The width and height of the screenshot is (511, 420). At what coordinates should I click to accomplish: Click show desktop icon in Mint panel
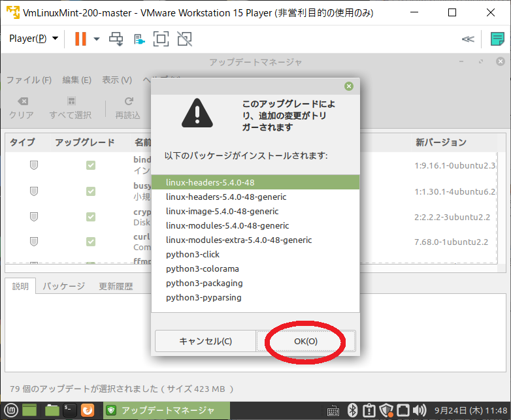coord(29,411)
